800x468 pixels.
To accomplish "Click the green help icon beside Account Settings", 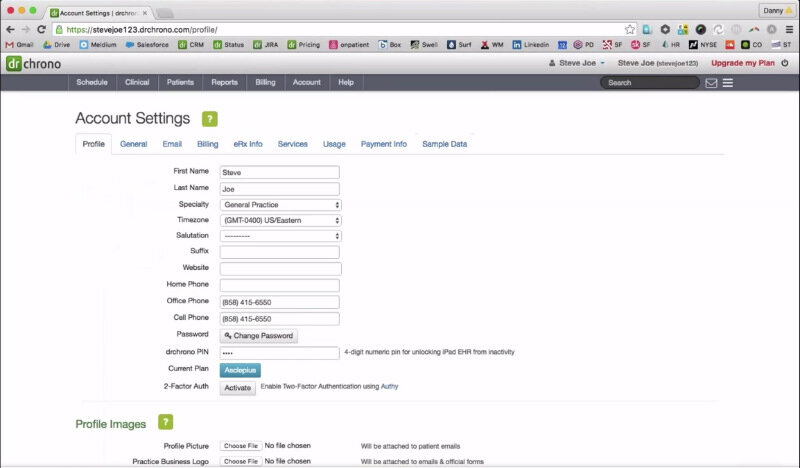I will pyautogui.click(x=209, y=119).
